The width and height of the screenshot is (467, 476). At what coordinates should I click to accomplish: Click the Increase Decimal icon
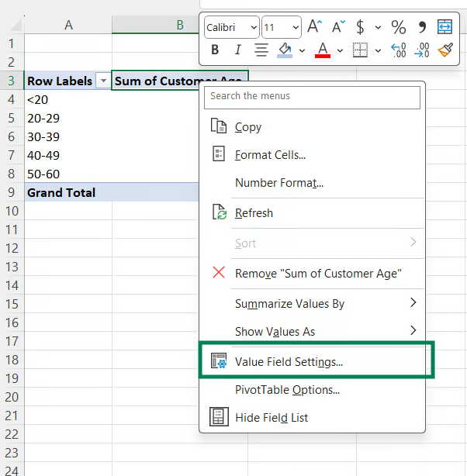click(x=398, y=50)
